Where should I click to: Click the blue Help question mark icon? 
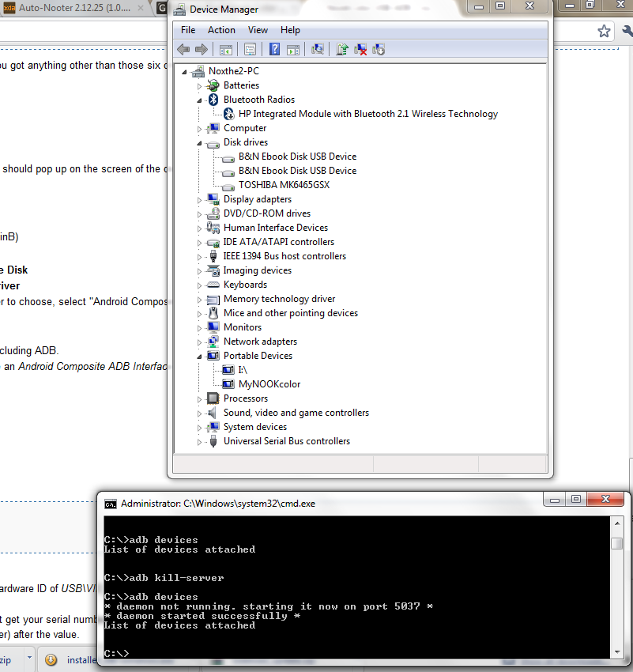point(274,50)
